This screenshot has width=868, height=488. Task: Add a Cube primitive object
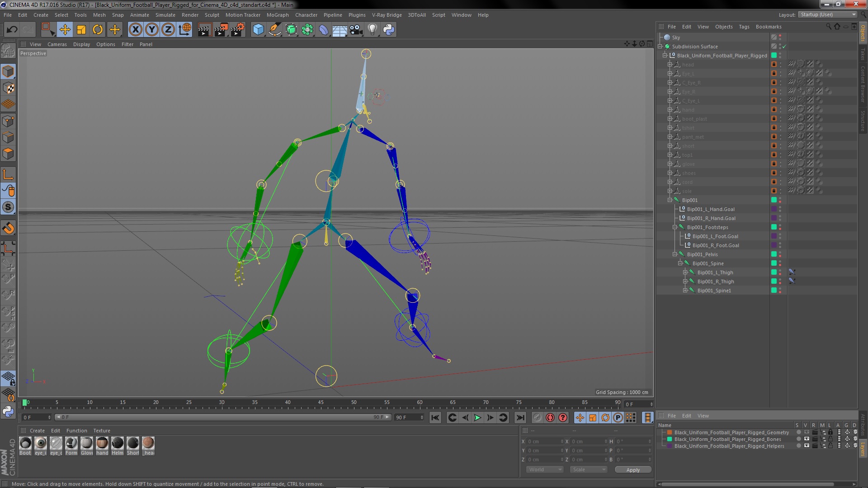[258, 30]
